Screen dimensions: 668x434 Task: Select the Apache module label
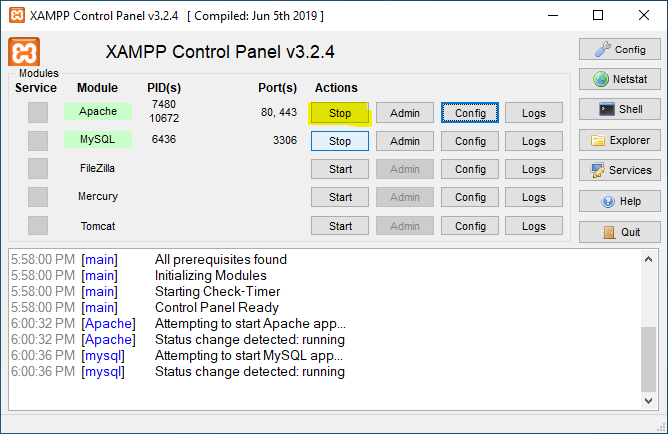[98, 111]
